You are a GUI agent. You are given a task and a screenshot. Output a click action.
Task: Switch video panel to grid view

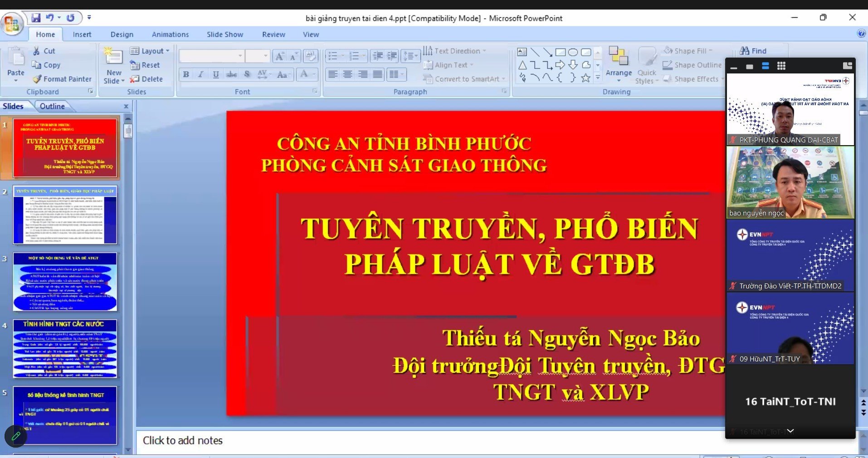coord(781,66)
